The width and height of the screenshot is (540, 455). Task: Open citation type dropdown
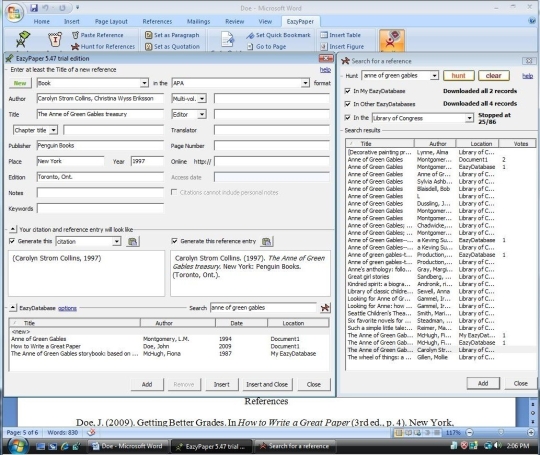[x=117, y=241]
